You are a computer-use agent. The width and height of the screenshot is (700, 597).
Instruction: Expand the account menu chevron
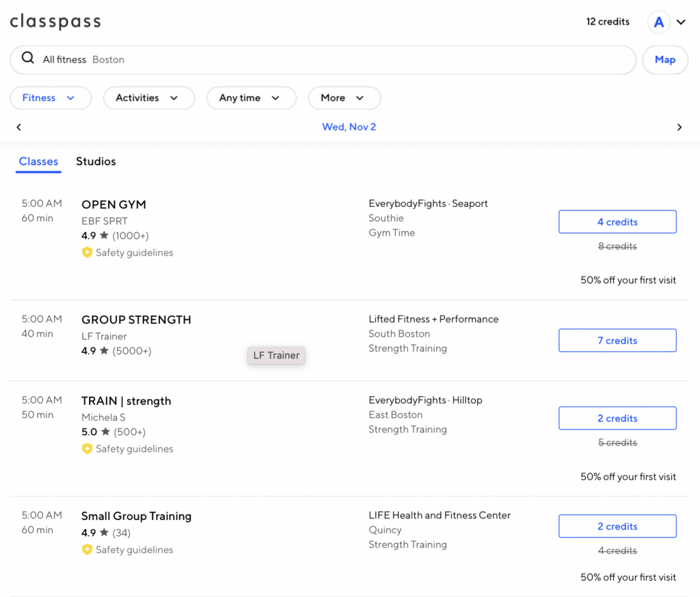tap(681, 22)
